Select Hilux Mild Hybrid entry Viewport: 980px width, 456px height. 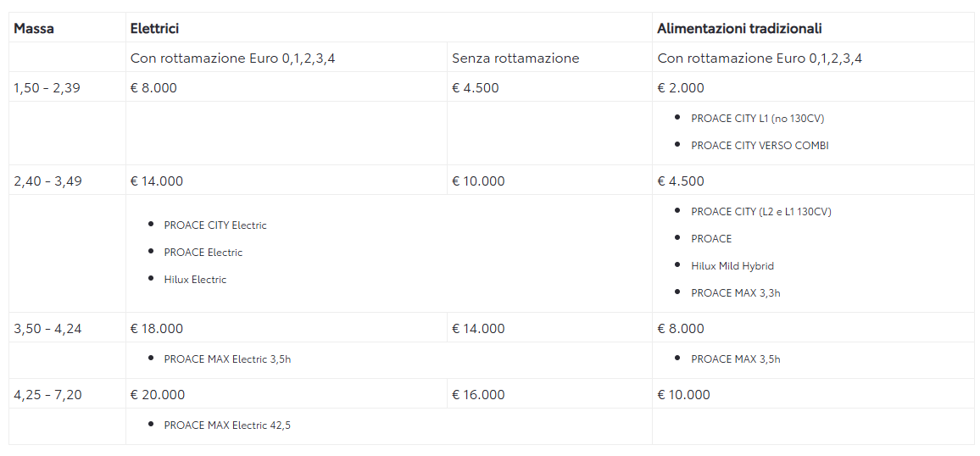[732, 265]
